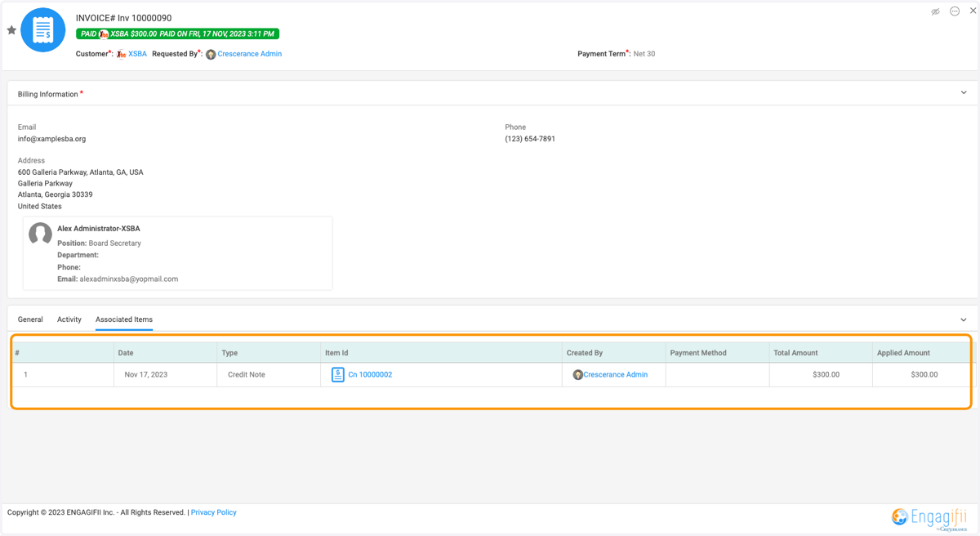Click the Total Amount column header
980x536 pixels.
click(x=821, y=353)
